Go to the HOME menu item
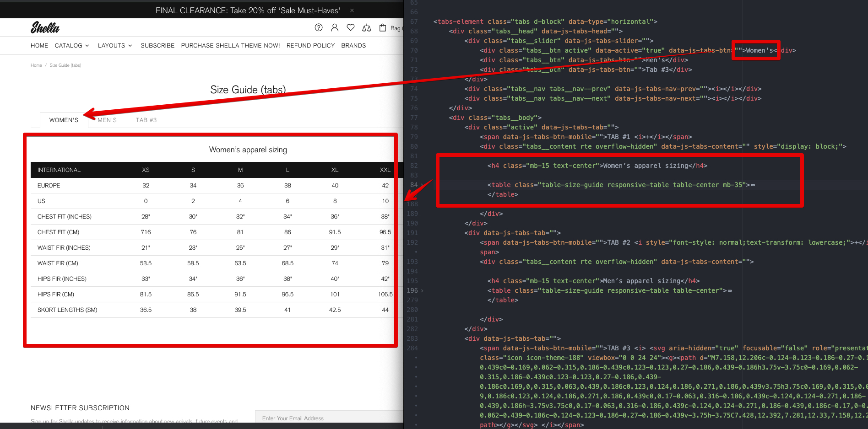Viewport: 868px width, 429px height. pyautogui.click(x=39, y=45)
